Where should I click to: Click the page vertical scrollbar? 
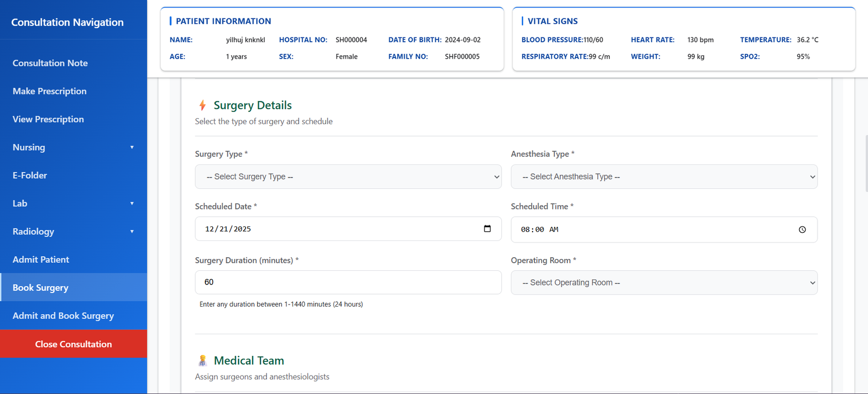866,163
